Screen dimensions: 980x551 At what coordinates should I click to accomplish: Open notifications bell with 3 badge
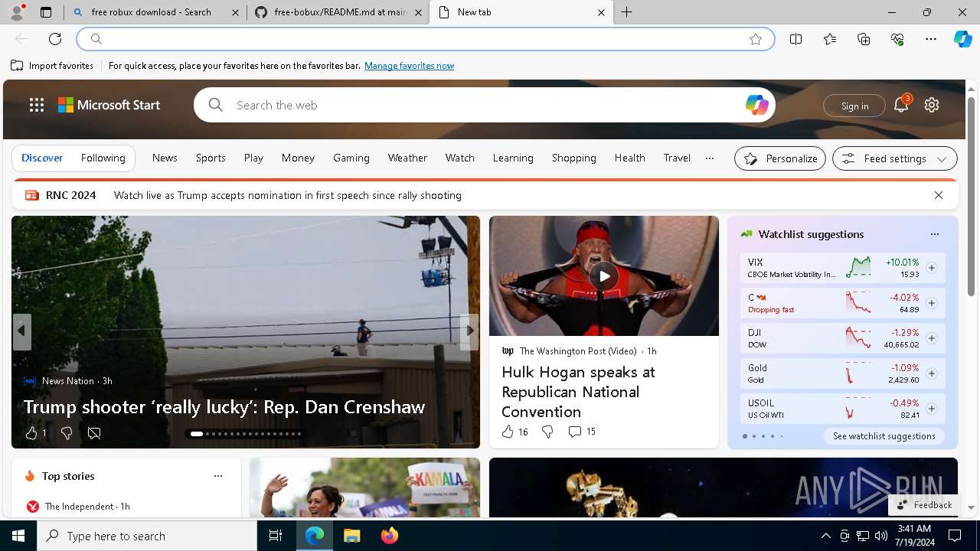pos(901,106)
